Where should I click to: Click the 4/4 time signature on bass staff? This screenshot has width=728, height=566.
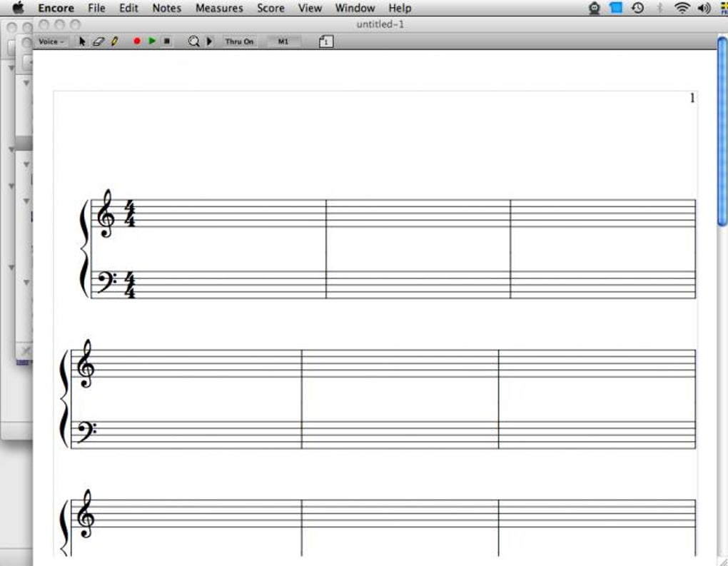[130, 285]
